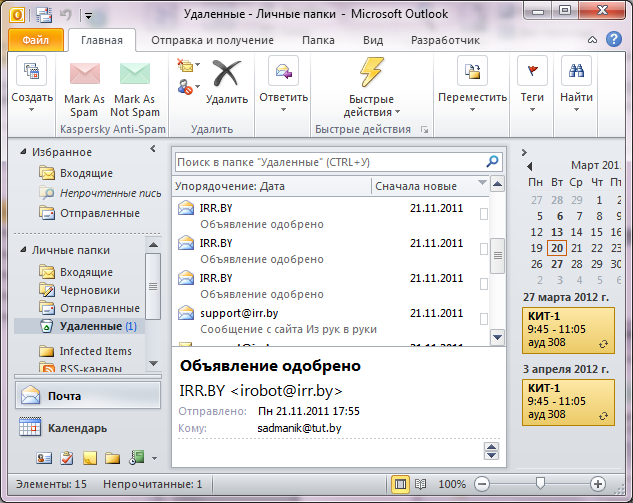
Task: Collapse the Избранное section
Action: click(x=23, y=152)
